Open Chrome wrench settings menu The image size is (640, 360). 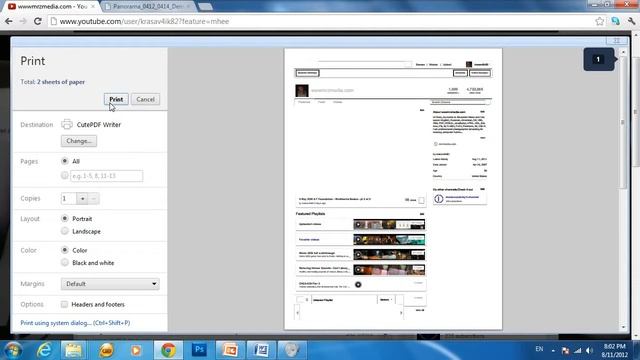click(x=631, y=21)
